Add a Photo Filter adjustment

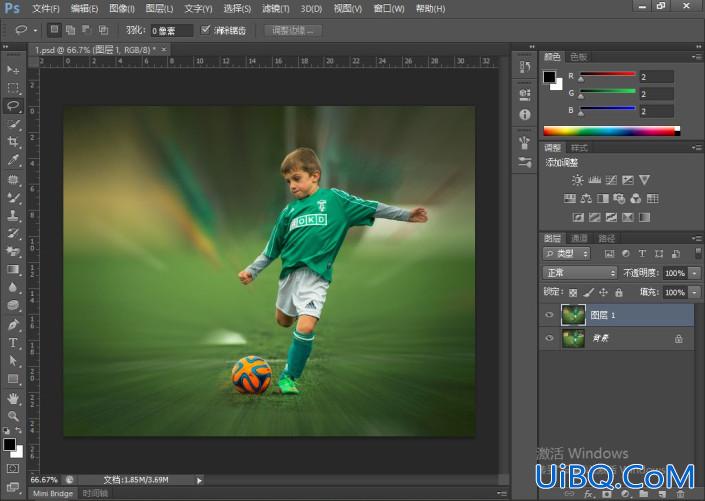click(x=619, y=199)
